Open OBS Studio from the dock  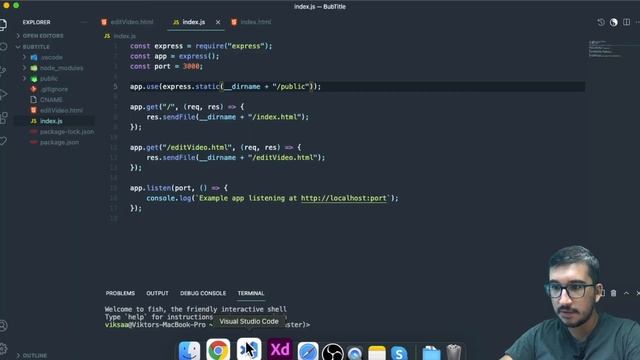tap(333, 352)
